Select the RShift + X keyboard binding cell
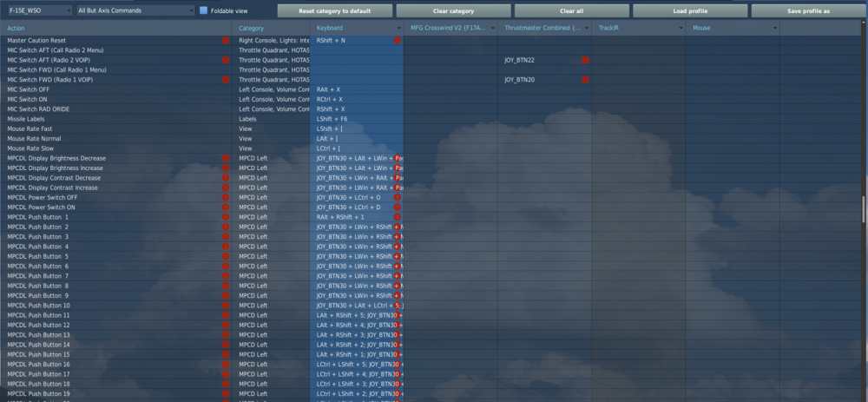Screen dimensions: 868x402 (x=357, y=109)
